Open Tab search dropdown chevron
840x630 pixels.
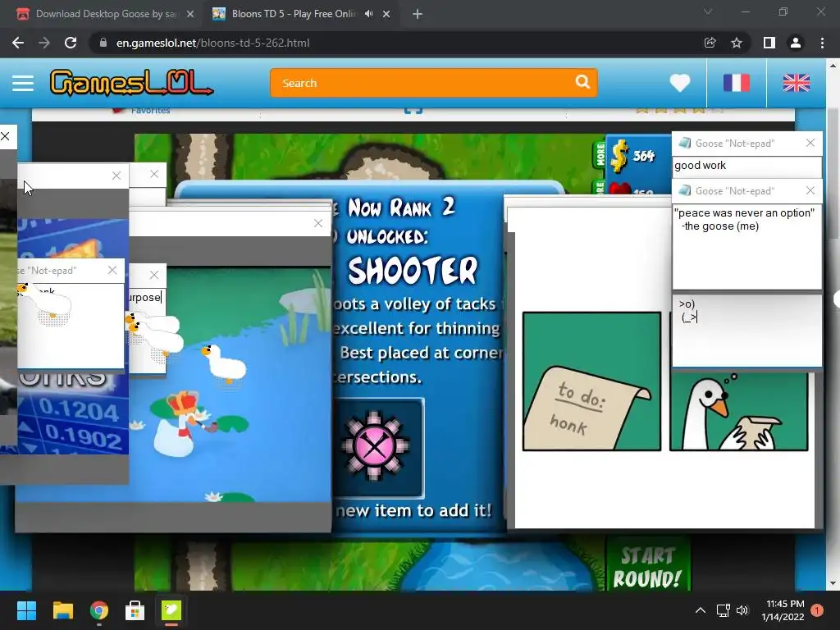[x=708, y=11]
